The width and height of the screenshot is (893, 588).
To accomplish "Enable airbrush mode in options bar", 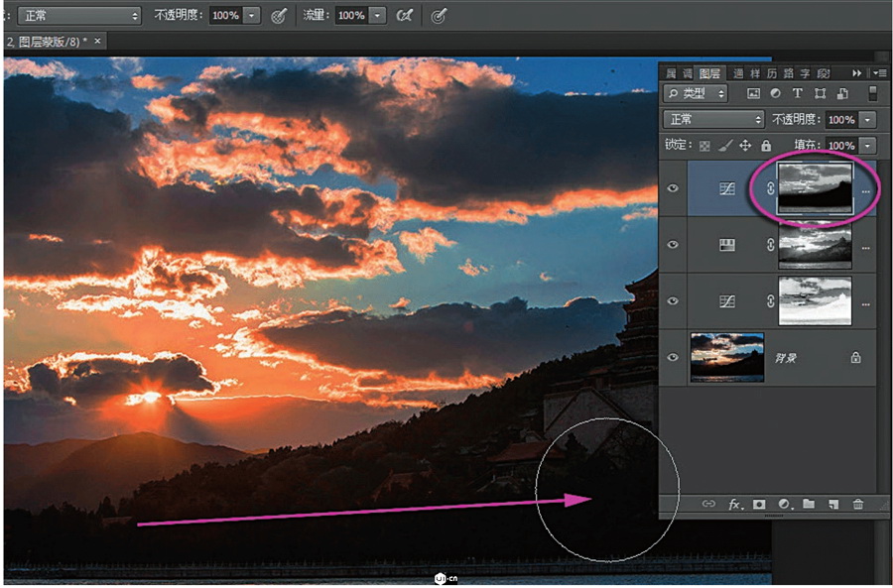I will pyautogui.click(x=404, y=16).
